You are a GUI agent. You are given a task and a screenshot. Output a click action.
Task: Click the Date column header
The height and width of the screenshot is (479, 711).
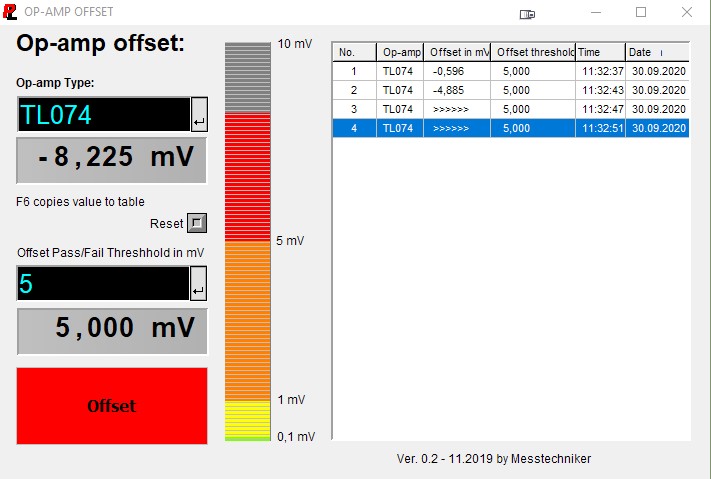(657, 52)
